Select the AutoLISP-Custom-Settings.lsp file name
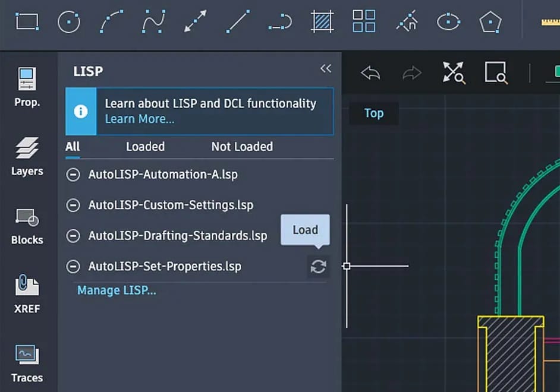 click(171, 206)
